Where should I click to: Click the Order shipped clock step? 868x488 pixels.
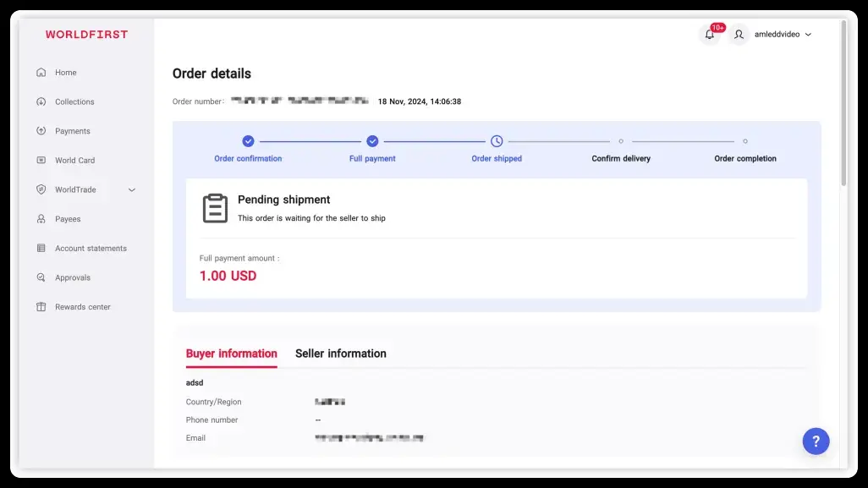(x=497, y=141)
